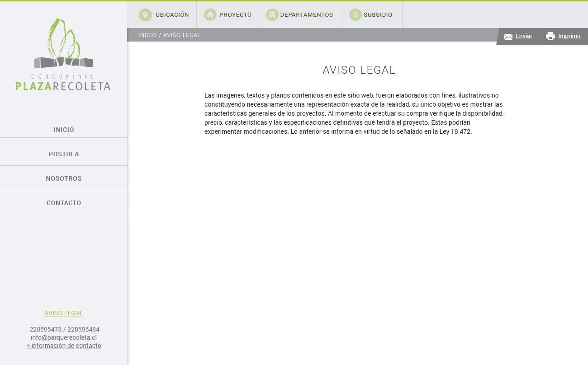Viewport: 588px width, 365px height.
Task: Click the '+ información de contacto' link
Action: pos(64,346)
